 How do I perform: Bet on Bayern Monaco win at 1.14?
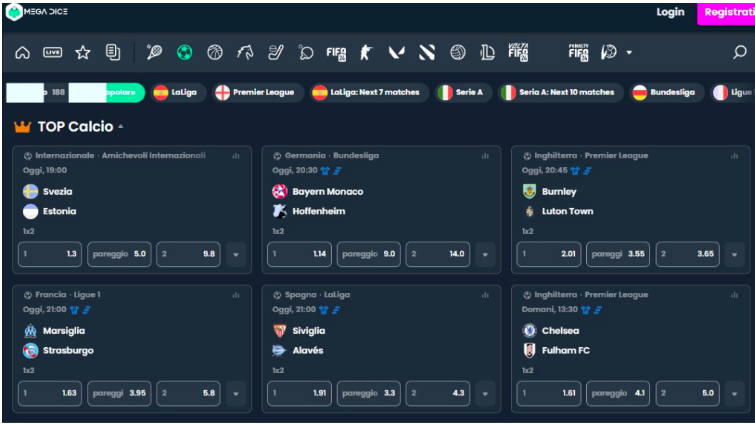point(299,254)
